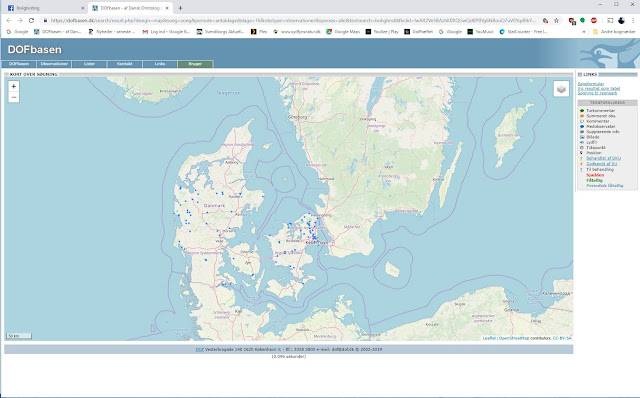Zoom in on the map with plus button
Viewport: 640px width, 398px height.
[13, 87]
